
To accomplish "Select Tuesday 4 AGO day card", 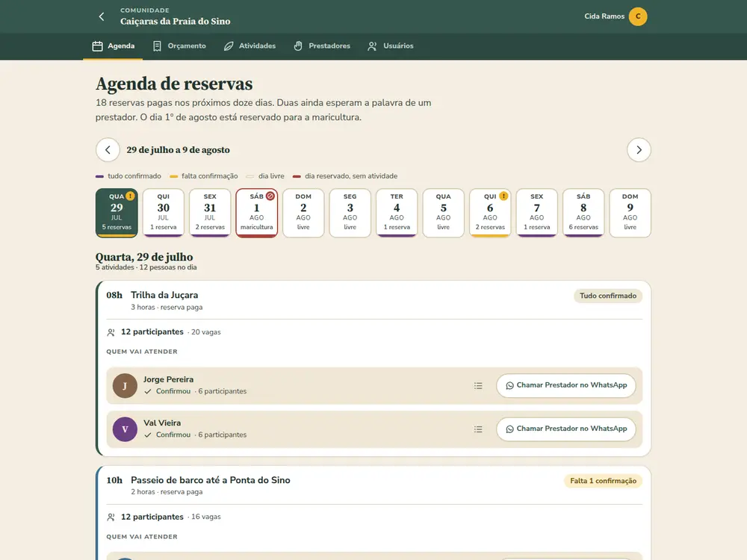I will coord(397,213).
